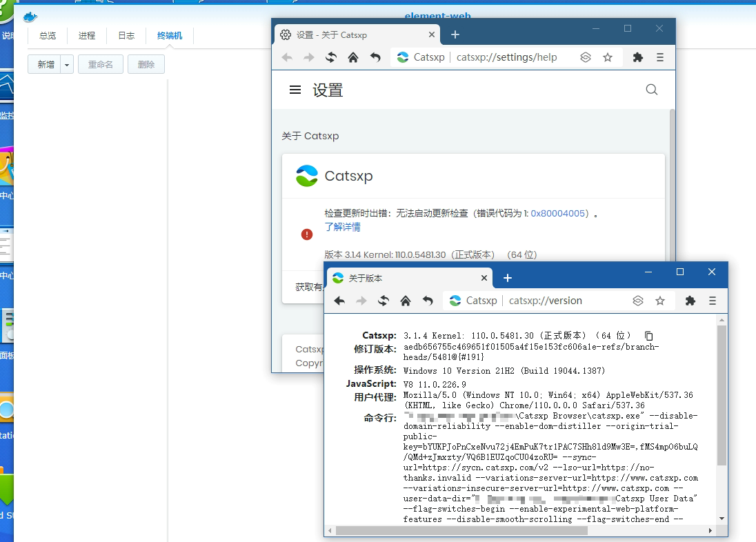
Task: Click the 修订版本 revision hash text
Action: (531, 352)
